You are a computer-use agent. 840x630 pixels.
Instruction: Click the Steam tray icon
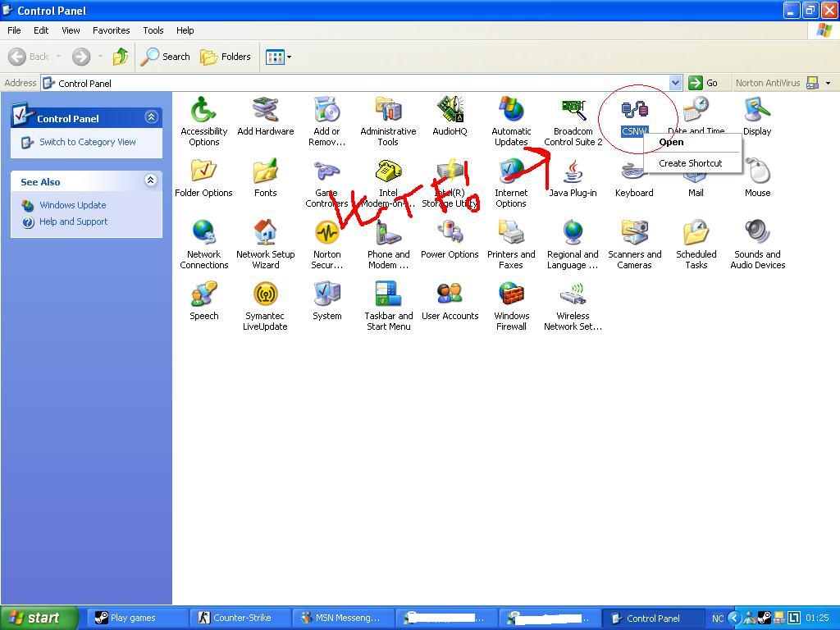click(765, 619)
